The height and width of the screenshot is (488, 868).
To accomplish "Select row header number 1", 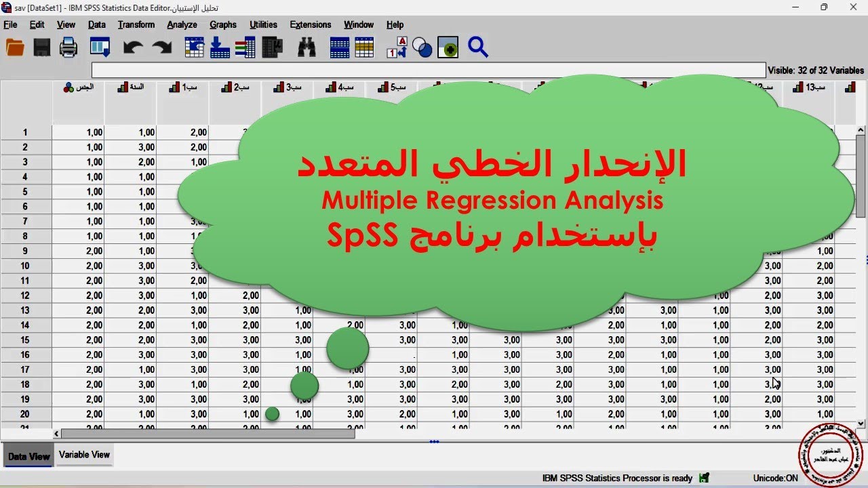I will [x=26, y=132].
